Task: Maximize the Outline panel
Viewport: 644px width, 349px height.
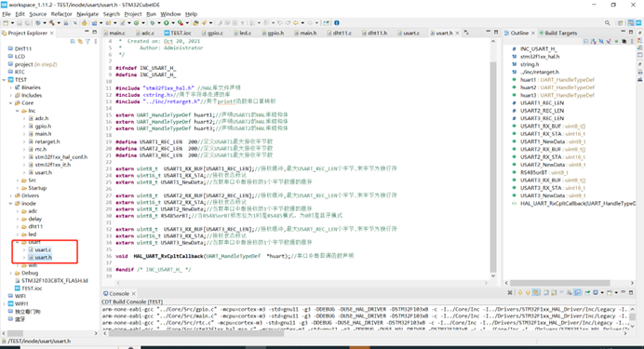Action: click(631, 32)
